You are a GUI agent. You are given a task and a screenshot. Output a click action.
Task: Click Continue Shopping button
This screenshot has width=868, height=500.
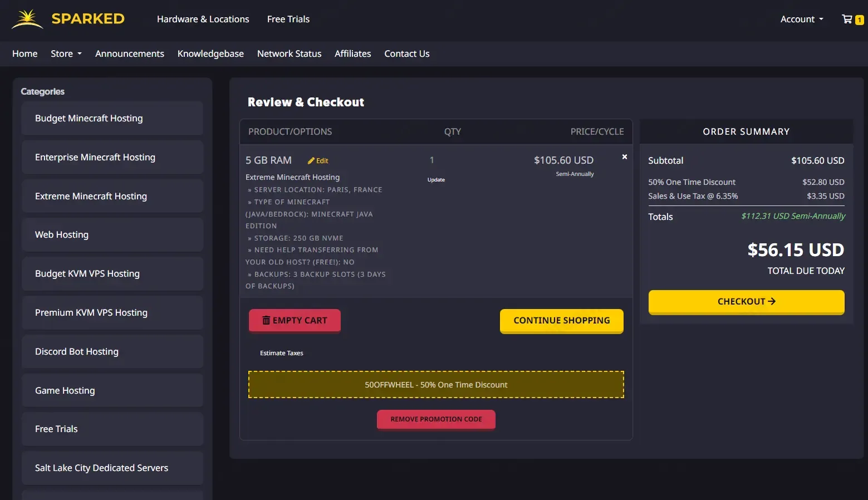(562, 321)
